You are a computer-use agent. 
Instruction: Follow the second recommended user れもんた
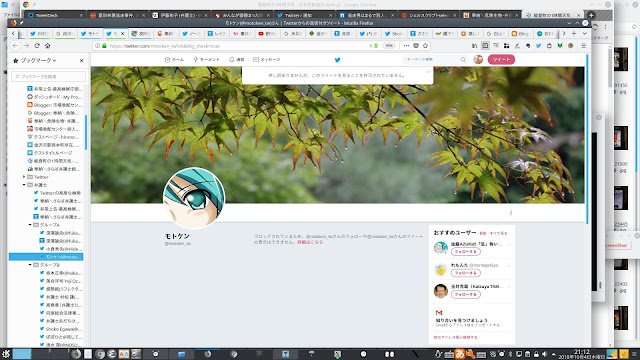click(x=465, y=273)
